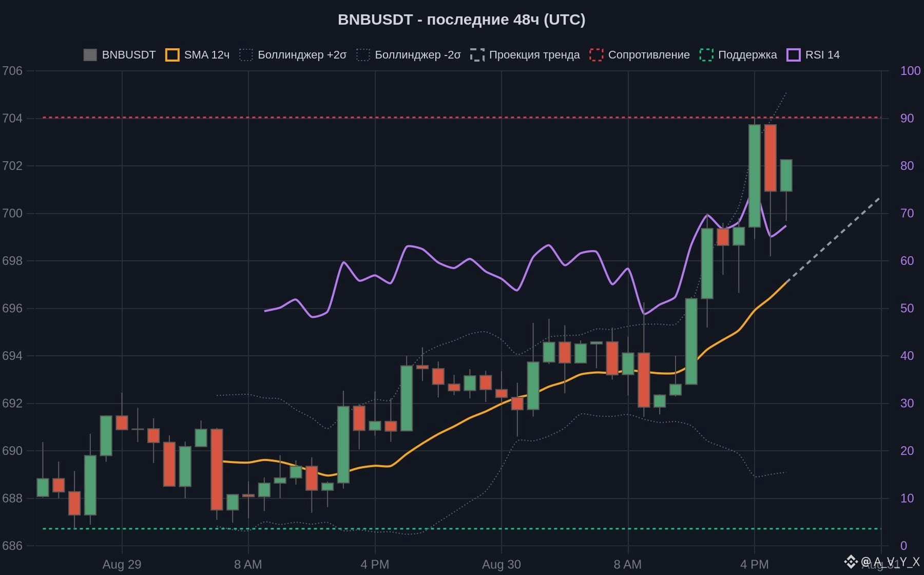Screen dimensions: 924x575
Task: Click the first 8 AM time label
Action: click(x=248, y=565)
